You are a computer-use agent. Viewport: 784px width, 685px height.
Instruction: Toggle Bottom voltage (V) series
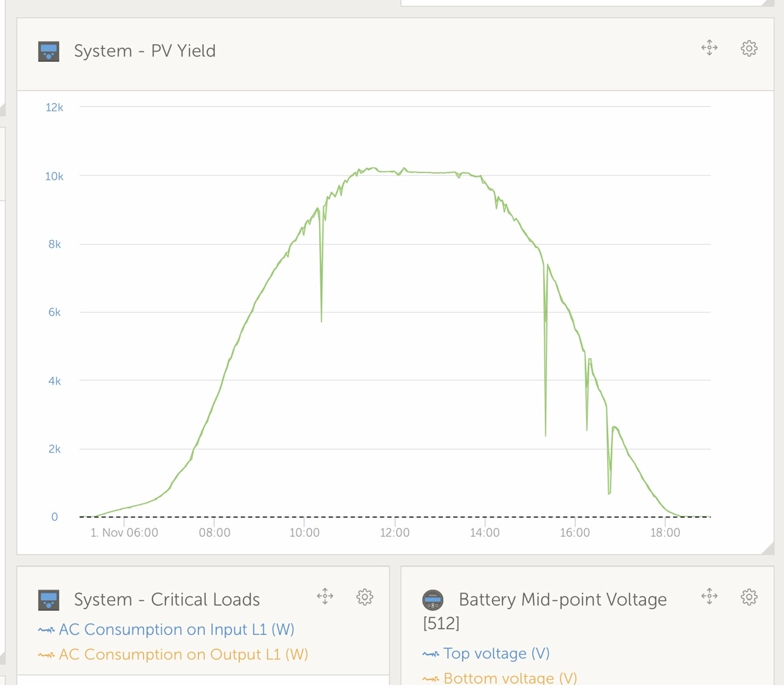pos(500,678)
